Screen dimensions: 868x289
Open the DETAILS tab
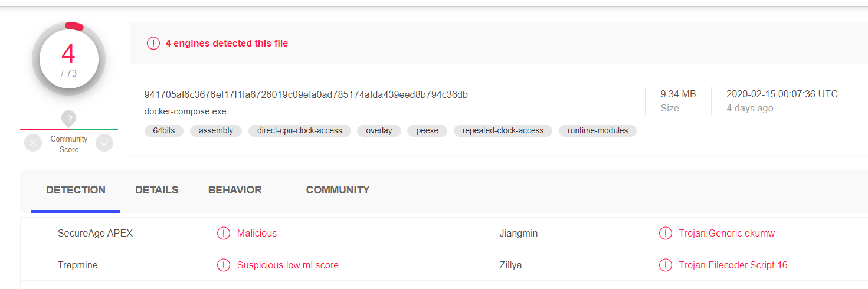tap(157, 190)
